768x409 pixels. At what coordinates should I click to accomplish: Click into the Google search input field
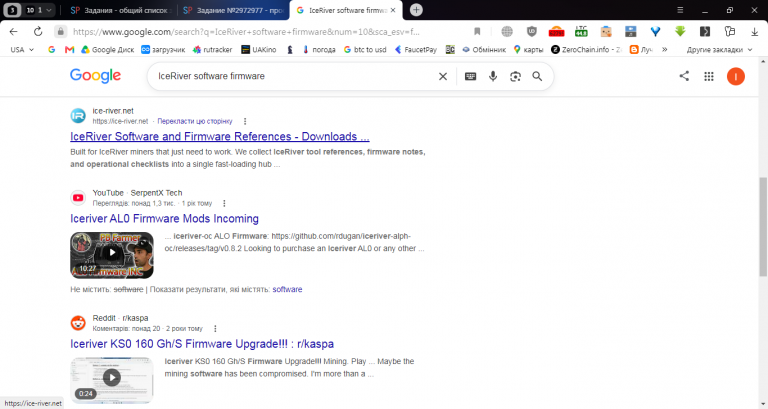point(294,76)
